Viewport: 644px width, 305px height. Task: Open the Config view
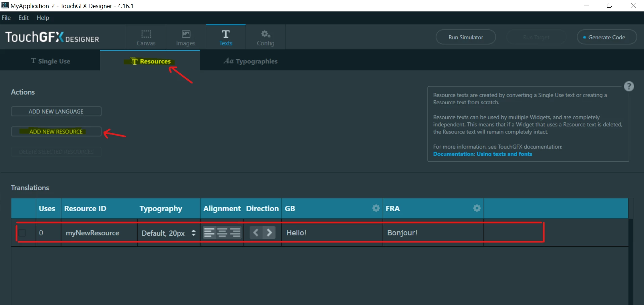tap(266, 37)
